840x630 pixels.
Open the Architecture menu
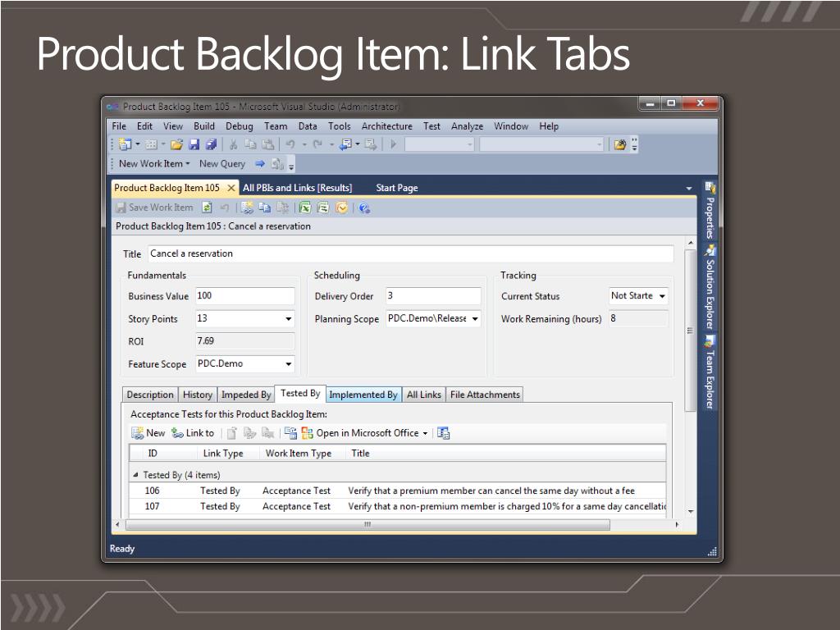[x=387, y=126]
